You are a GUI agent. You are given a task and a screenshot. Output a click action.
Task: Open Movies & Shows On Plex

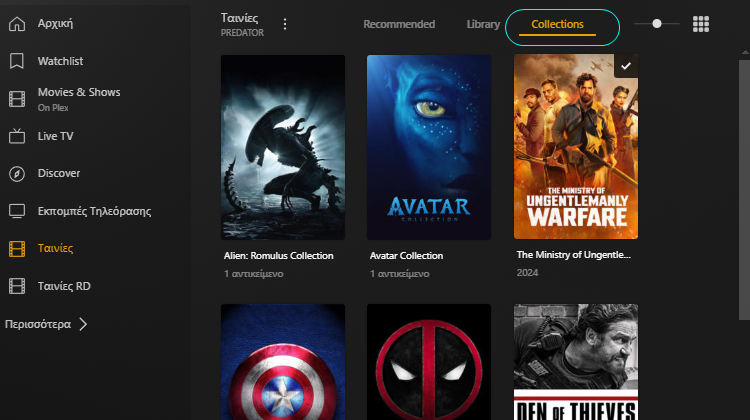point(79,99)
